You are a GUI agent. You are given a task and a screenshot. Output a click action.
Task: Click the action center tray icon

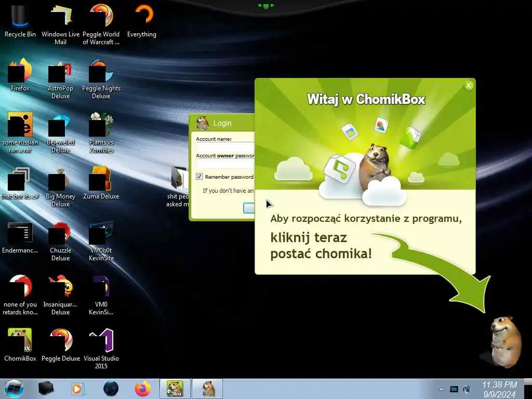click(454, 390)
